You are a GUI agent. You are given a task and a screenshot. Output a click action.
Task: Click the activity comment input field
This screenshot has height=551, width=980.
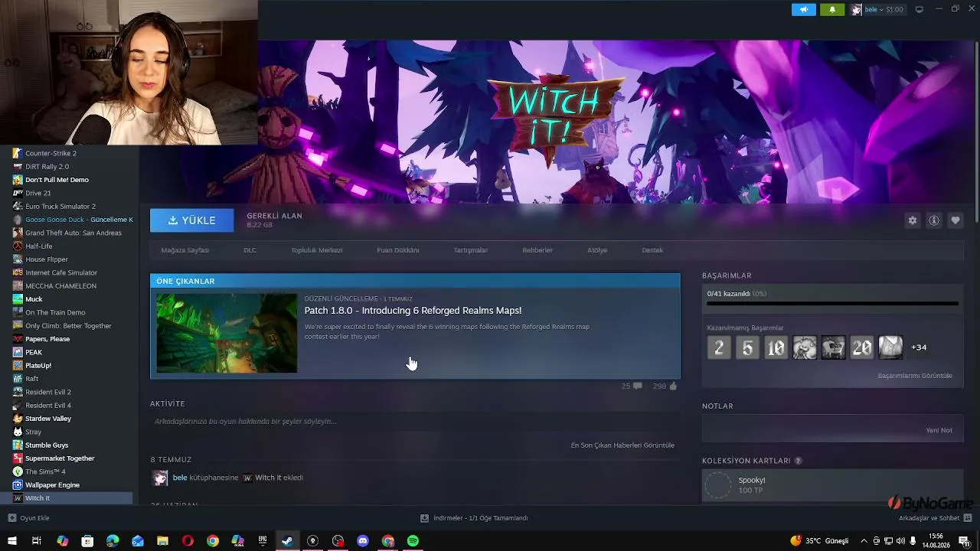(x=415, y=422)
